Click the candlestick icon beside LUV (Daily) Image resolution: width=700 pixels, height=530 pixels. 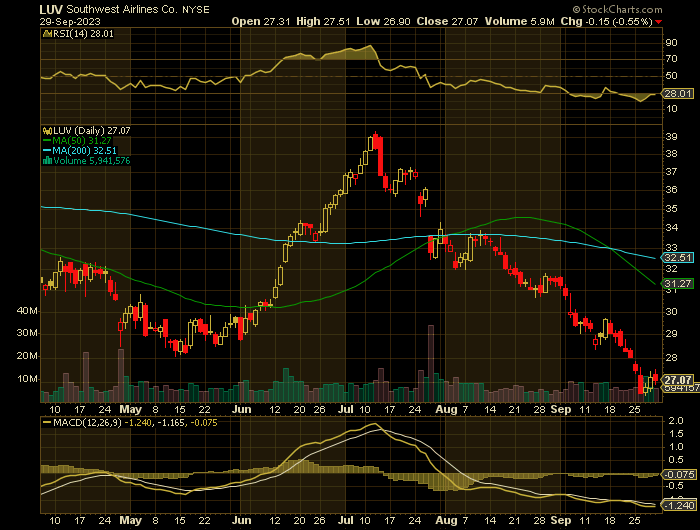pos(45,130)
